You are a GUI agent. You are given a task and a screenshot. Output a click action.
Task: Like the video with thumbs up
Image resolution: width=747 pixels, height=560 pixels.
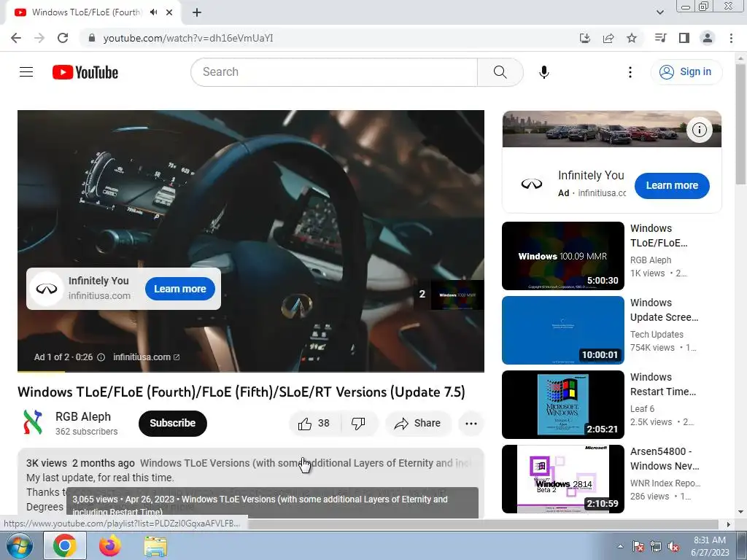314,424
